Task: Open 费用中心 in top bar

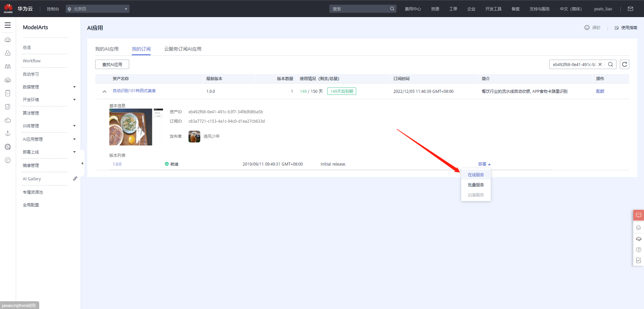Action: 413,9
